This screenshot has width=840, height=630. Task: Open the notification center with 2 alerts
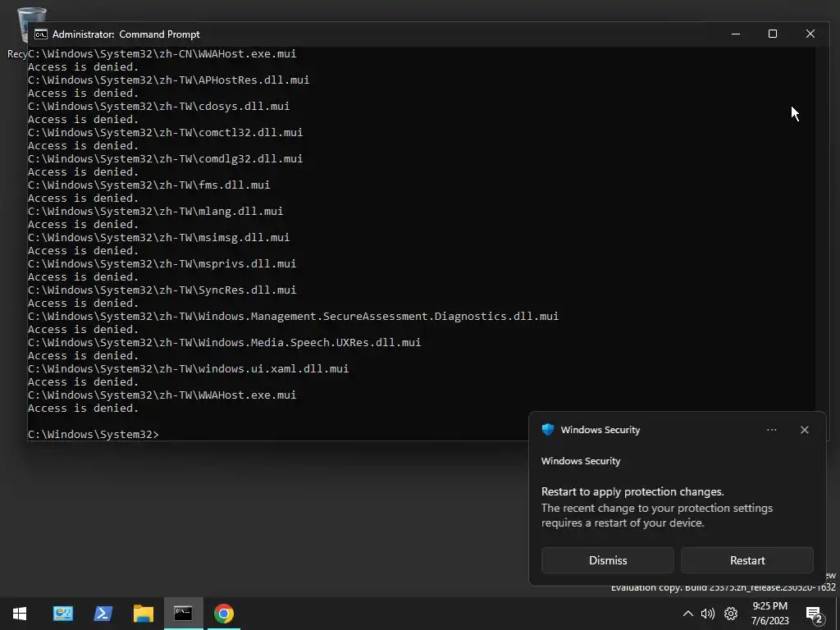pos(815,614)
